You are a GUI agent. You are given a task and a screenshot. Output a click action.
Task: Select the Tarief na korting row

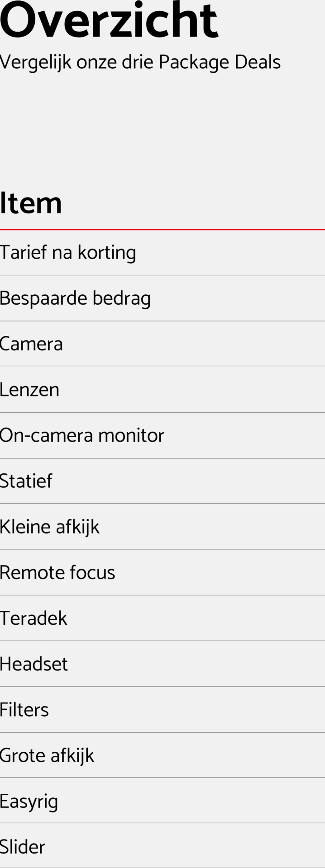[x=68, y=252]
